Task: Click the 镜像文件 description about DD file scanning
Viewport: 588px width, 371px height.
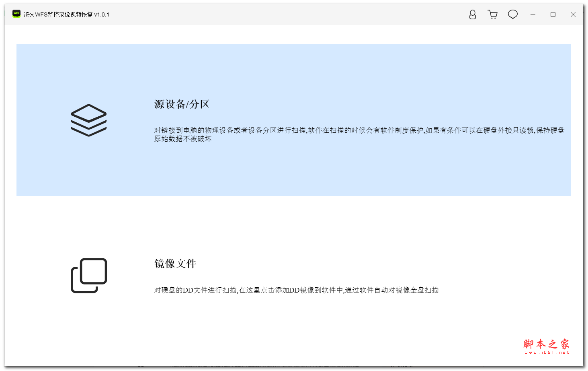Action: (297, 290)
